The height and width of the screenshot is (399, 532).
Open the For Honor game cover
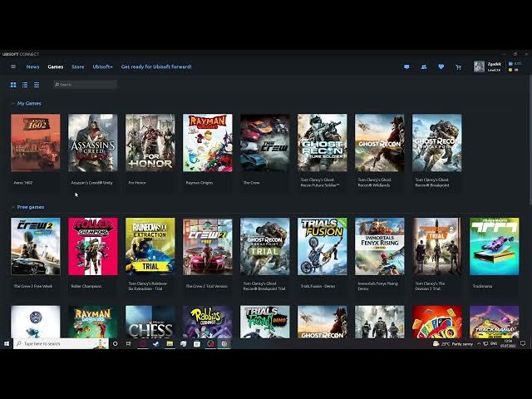(x=150, y=143)
